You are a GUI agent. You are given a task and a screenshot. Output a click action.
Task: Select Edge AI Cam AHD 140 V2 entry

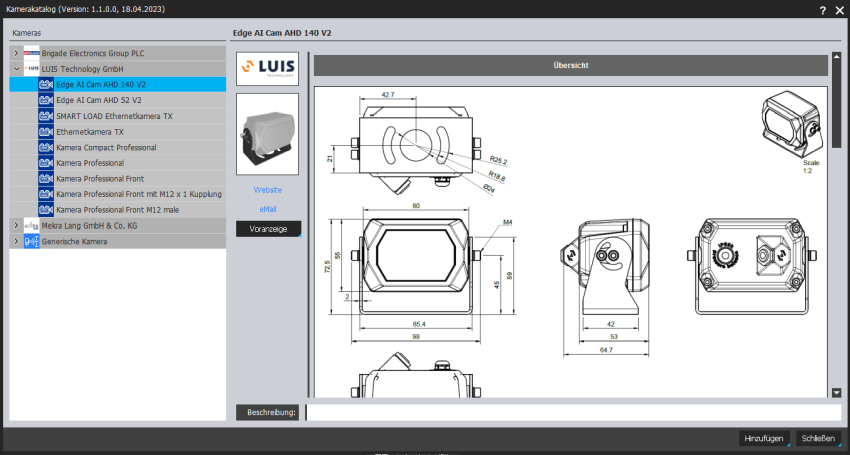118,85
